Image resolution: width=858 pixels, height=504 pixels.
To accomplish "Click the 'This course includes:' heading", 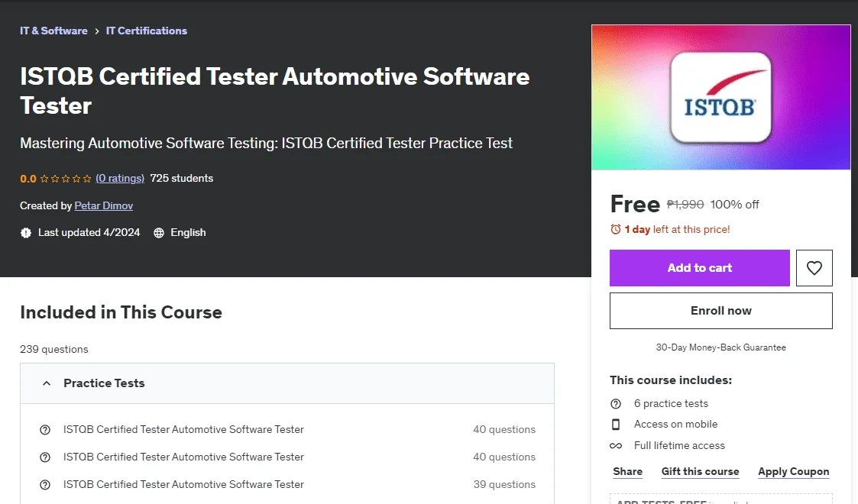I will click(671, 380).
